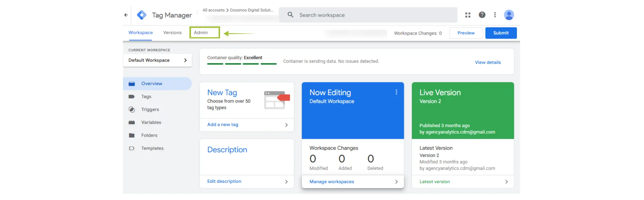This screenshot has height=200, width=644.
Task: Click the Live Version heading
Action: coord(440,93)
